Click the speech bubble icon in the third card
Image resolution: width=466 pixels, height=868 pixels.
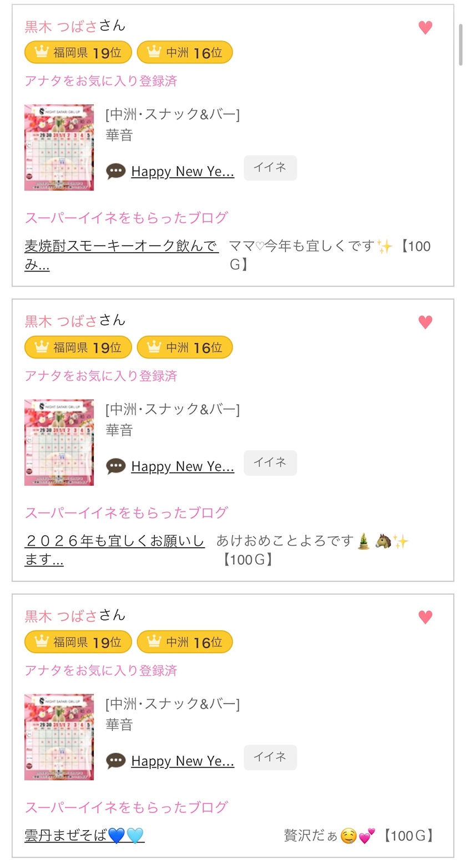116,761
